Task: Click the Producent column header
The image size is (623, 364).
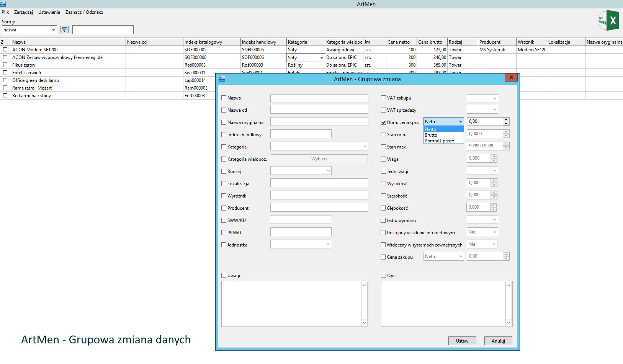Action: [x=497, y=42]
